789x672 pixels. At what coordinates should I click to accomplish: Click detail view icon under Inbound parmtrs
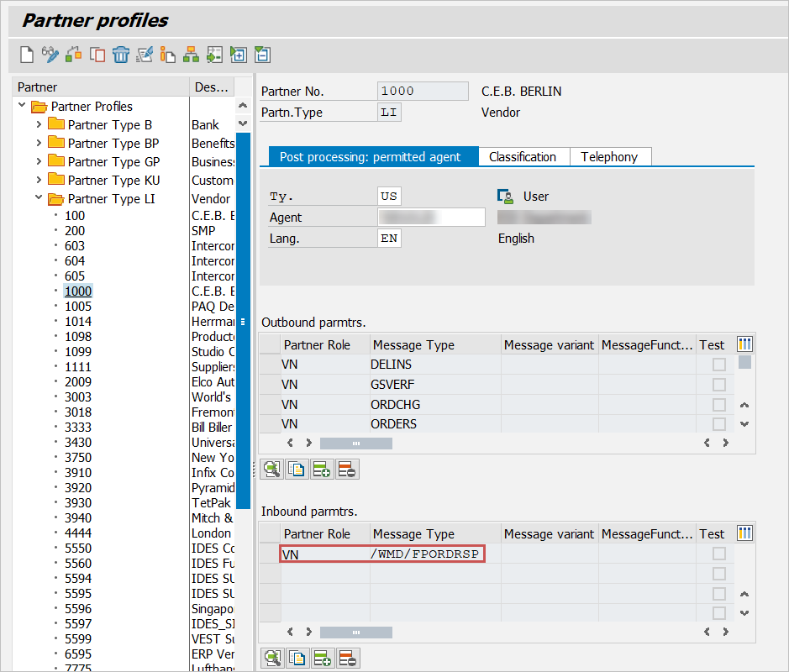tap(271, 659)
